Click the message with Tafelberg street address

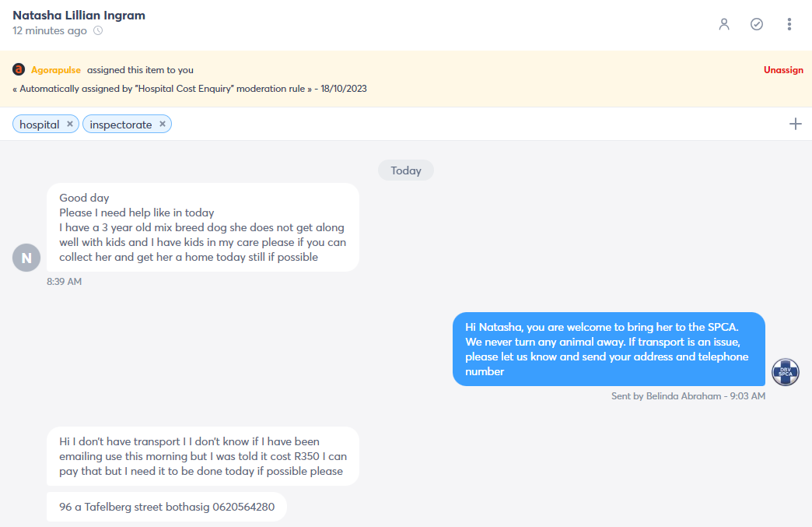click(x=166, y=507)
